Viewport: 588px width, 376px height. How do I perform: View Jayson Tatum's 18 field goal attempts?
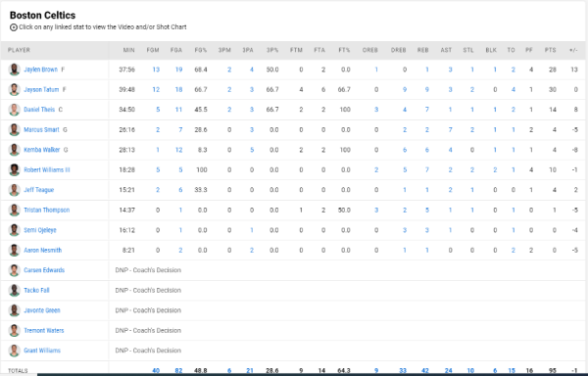click(x=178, y=90)
